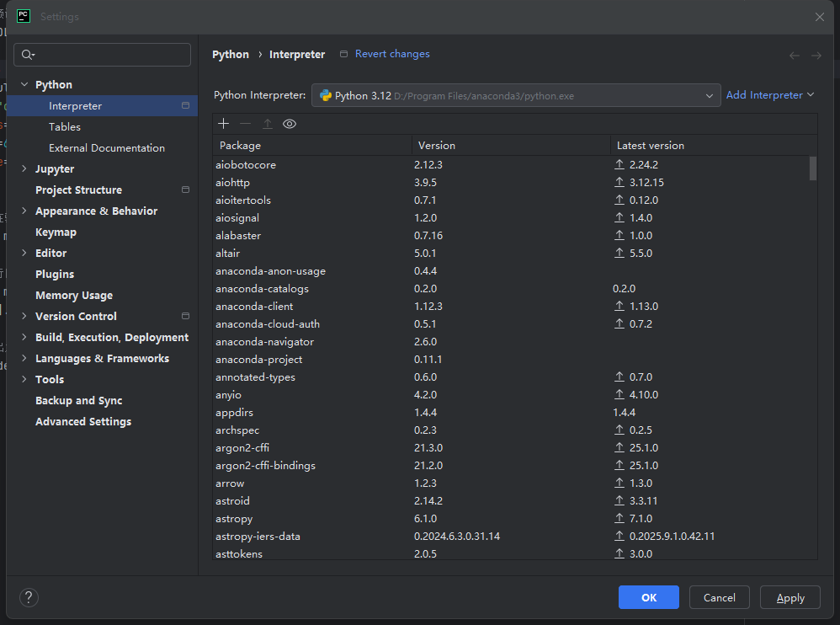840x625 pixels.
Task: Navigate forward with the right arrow
Action: (816, 56)
